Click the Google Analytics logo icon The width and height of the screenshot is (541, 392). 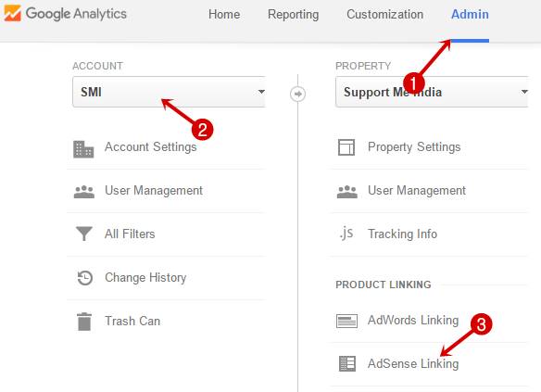[12, 14]
